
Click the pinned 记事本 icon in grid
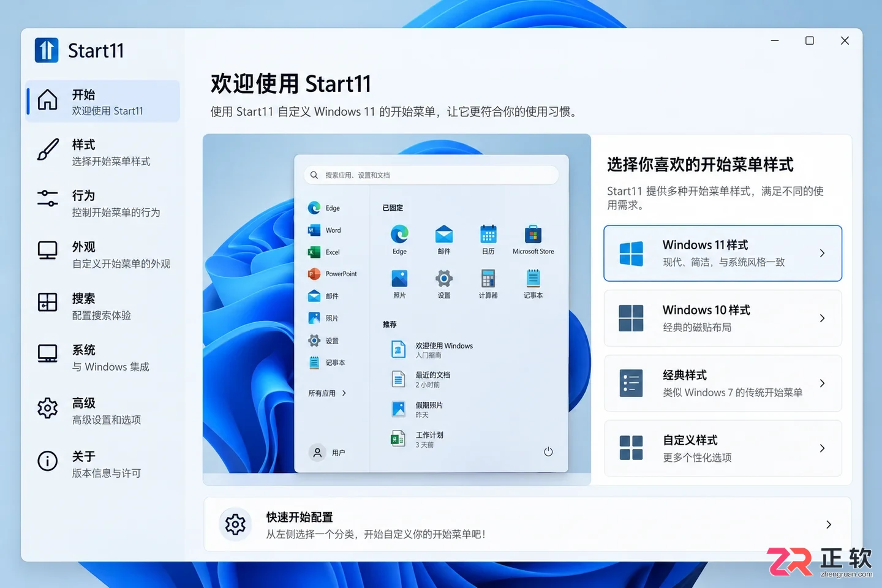coord(533,279)
